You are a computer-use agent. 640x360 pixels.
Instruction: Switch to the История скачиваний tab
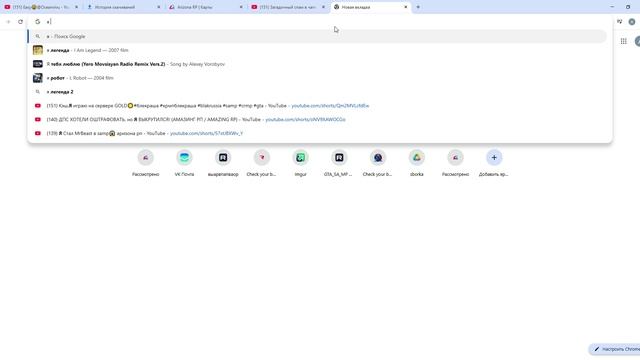click(123, 7)
